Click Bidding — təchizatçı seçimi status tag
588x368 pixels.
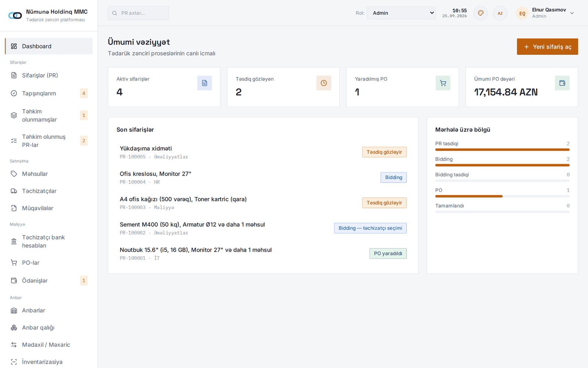click(370, 229)
